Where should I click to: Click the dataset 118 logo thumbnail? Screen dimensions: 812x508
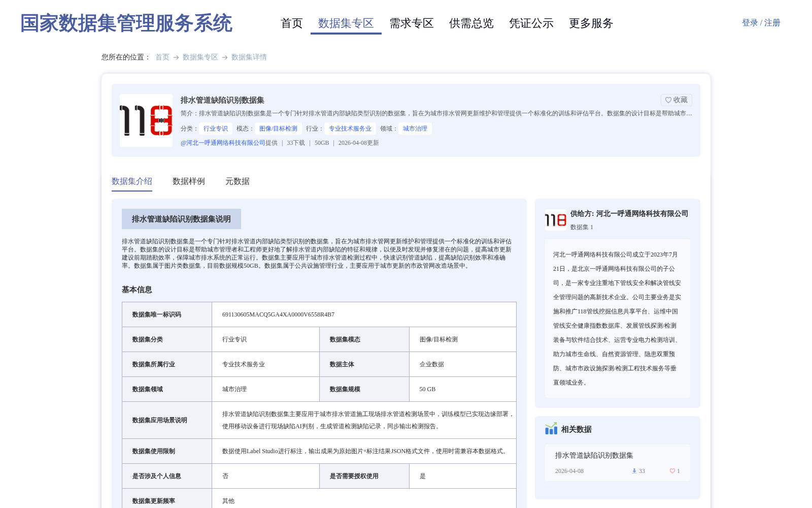coord(146,120)
